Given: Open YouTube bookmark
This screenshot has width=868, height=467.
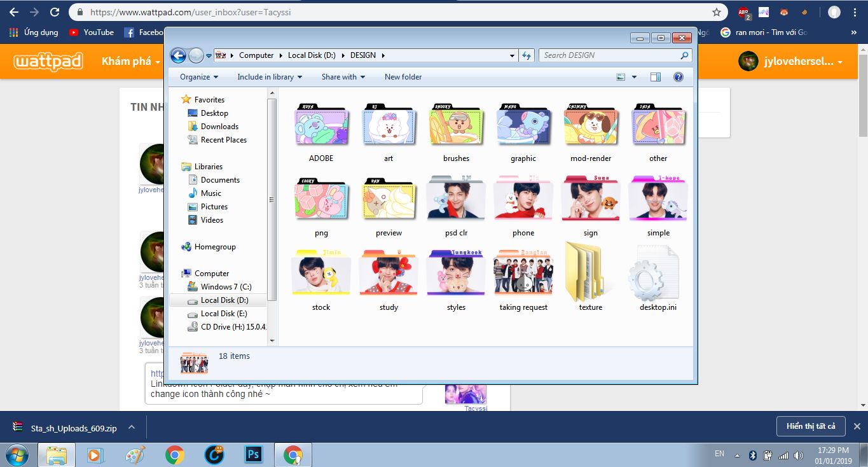Looking at the screenshot, I should 92,32.
